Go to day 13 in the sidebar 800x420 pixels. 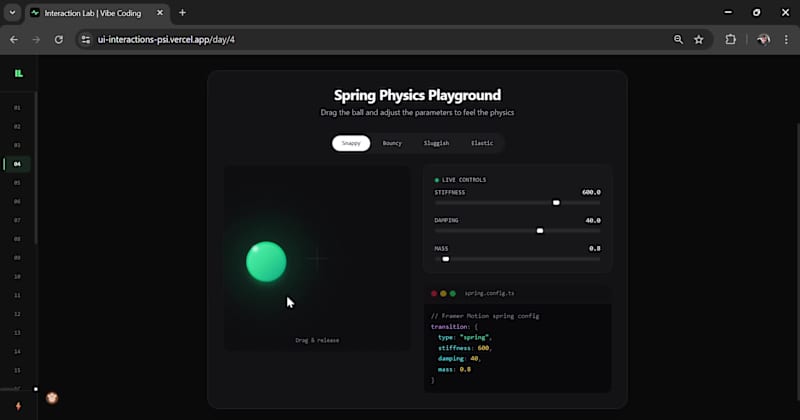tap(17, 333)
